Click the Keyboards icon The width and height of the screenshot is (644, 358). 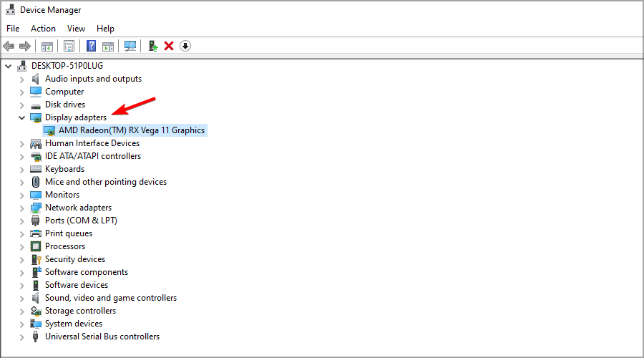(36, 169)
